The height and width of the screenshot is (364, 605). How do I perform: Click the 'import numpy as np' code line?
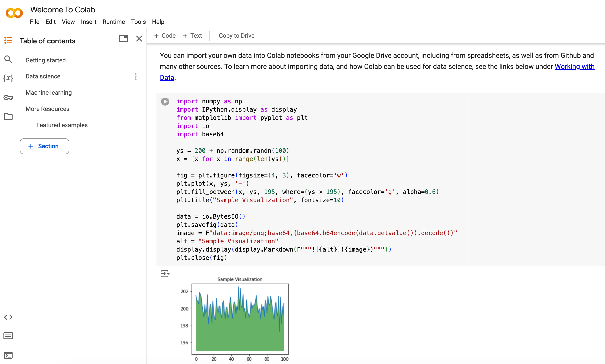tap(209, 101)
